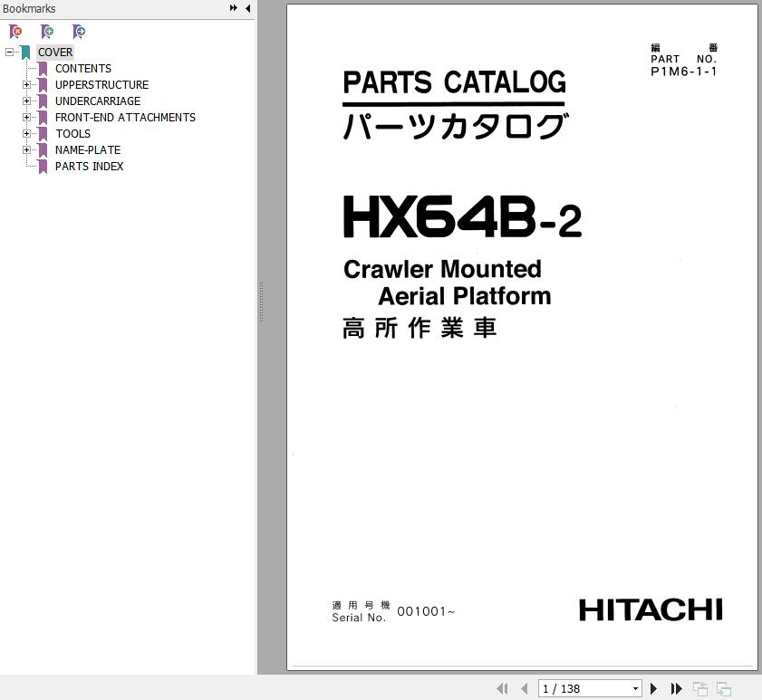Open Bookmarks panel options double-arrow menu
Viewport: 762px width, 700px height.
point(234,9)
